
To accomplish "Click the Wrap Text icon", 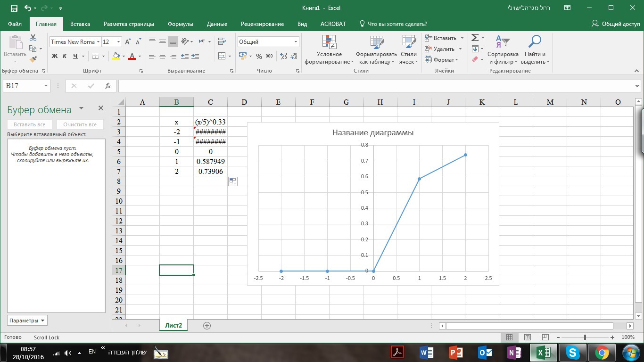I will pos(222,41).
